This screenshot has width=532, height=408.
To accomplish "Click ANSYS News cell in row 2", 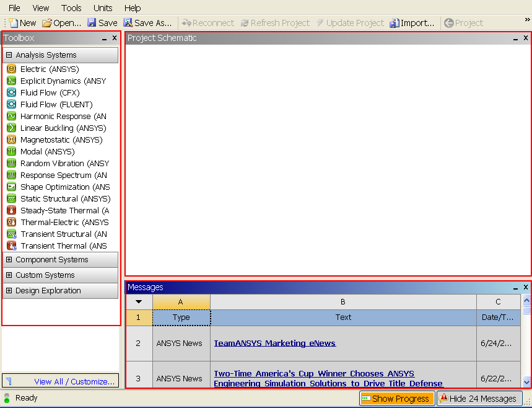I will 181,343.
